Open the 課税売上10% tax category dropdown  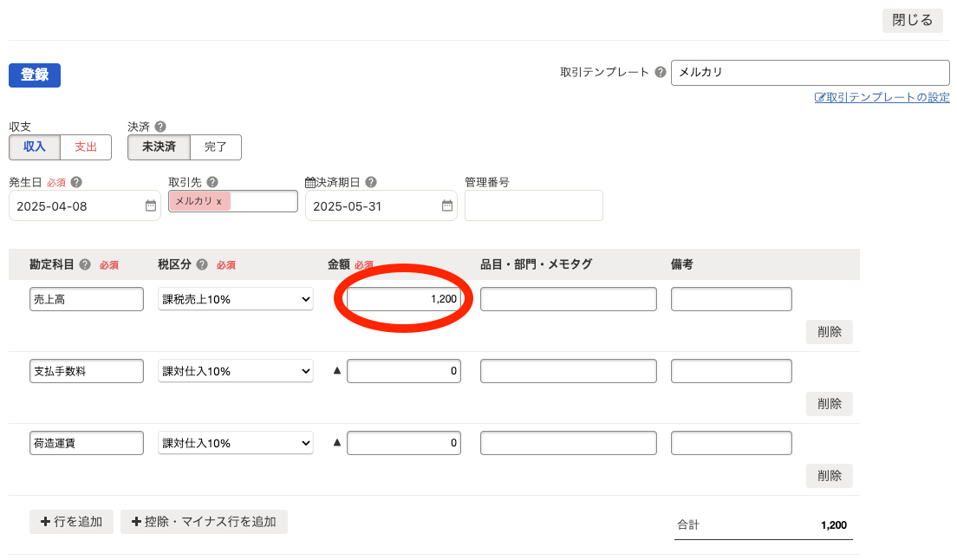(x=235, y=298)
